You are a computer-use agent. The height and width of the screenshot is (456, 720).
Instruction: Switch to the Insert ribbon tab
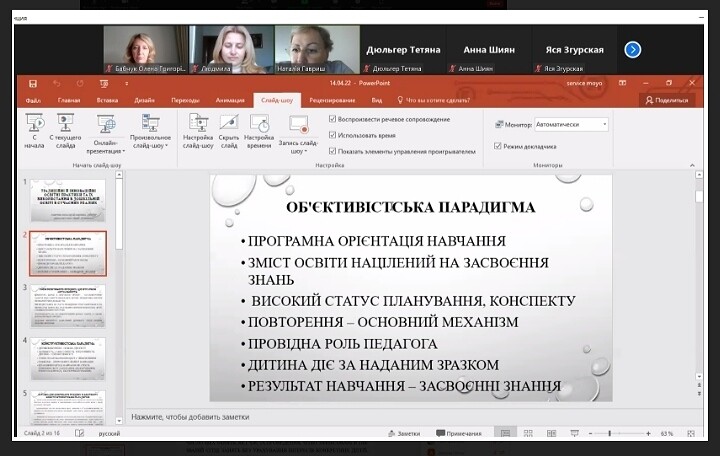(x=107, y=100)
